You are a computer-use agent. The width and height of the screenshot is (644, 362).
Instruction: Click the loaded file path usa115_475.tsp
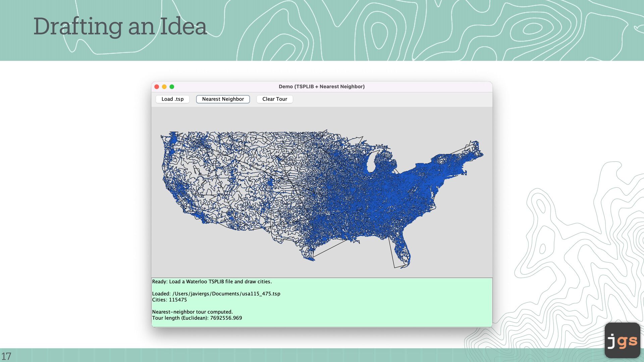pos(216,294)
